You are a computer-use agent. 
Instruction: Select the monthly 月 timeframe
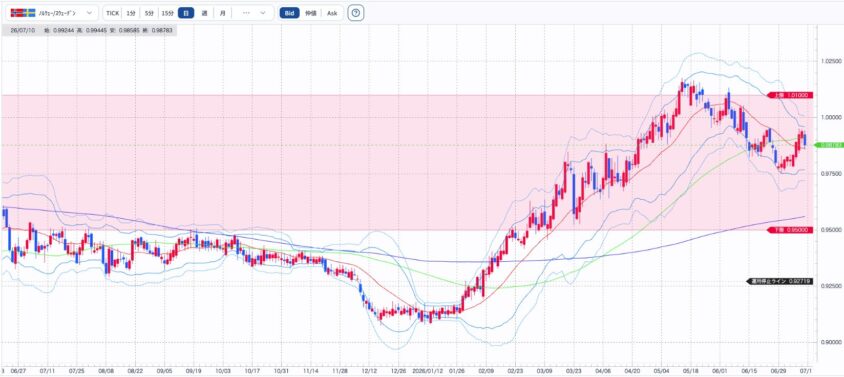tap(222, 13)
